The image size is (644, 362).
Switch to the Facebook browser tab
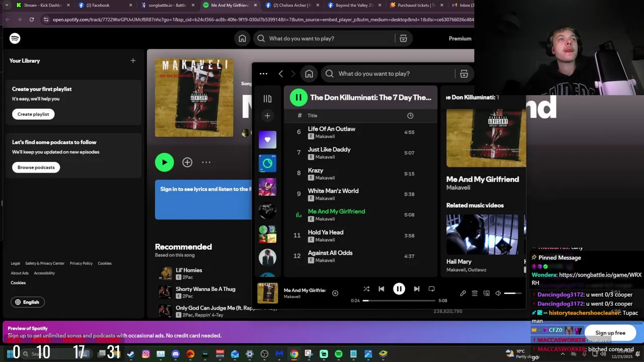click(x=104, y=5)
